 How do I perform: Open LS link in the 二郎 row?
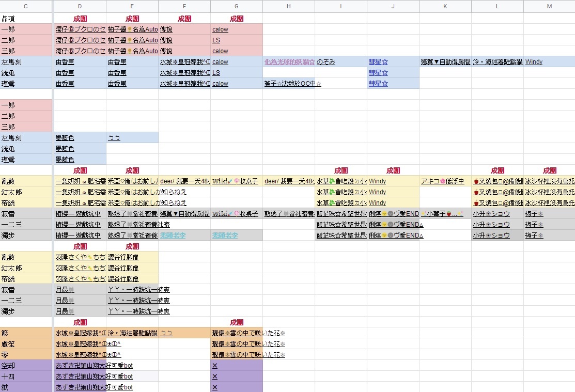(x=216, y=40)
